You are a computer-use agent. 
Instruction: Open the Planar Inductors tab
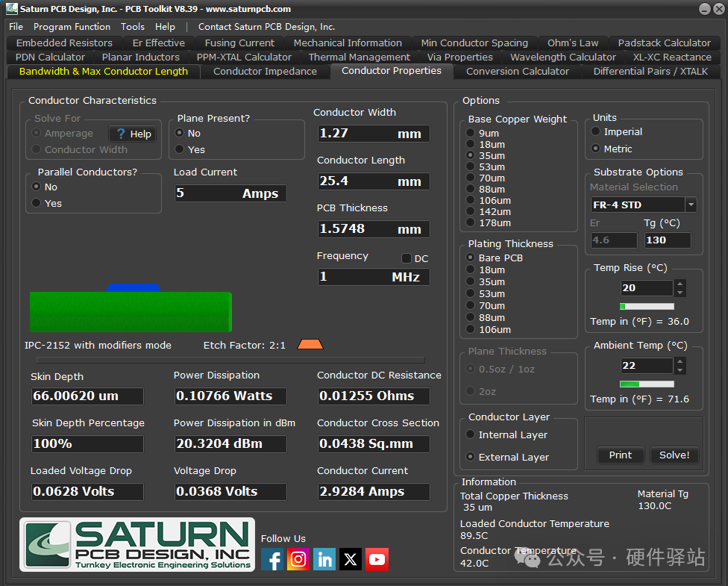point(141,57)
